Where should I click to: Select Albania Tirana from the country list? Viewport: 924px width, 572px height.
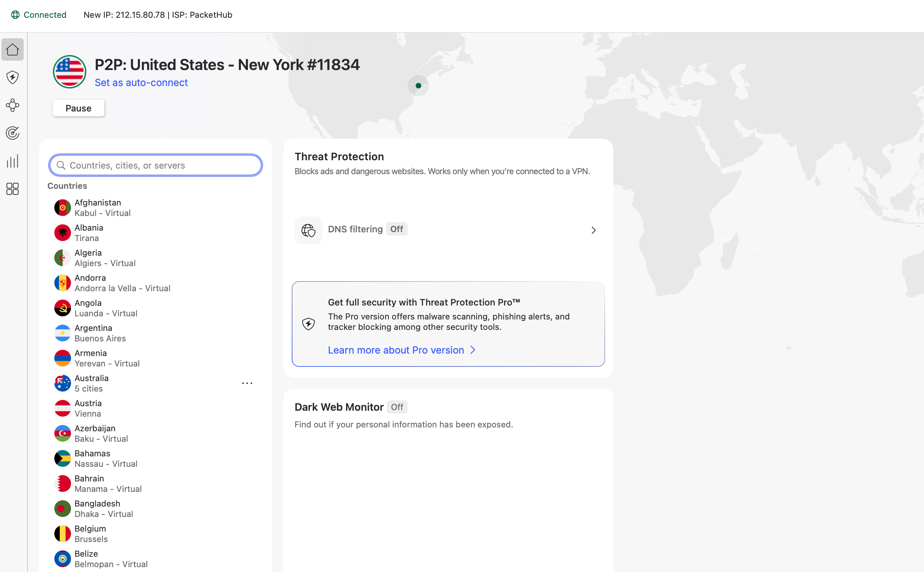[x=89, y=233]
